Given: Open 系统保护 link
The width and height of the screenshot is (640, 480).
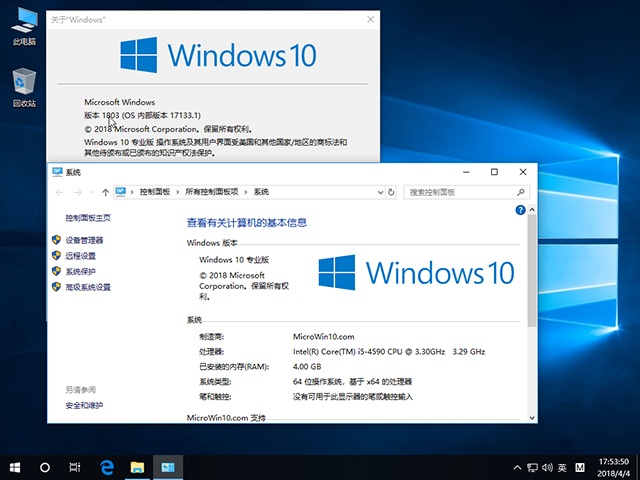Looking at the screenshot, I should point(80,271).
